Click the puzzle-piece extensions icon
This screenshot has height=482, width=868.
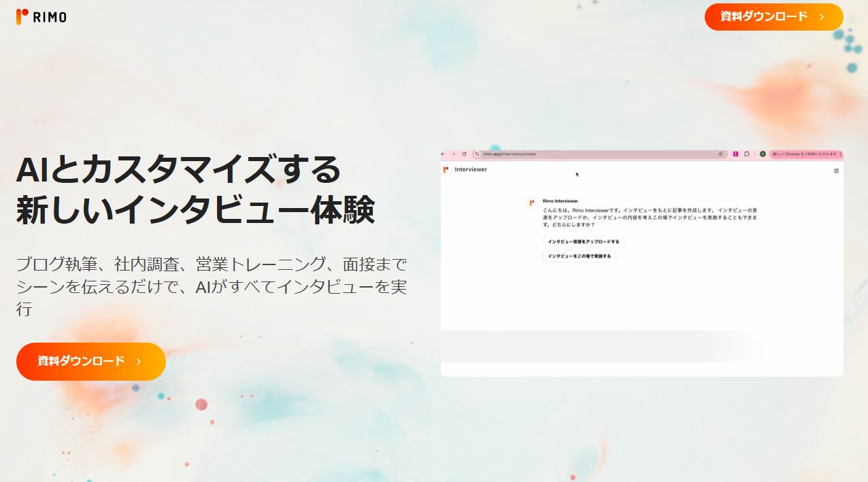[746, 154]
